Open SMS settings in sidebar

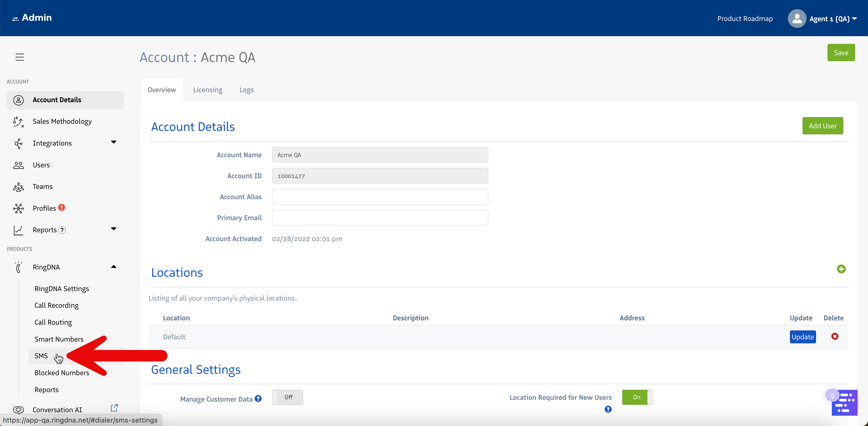pos(41,356)
